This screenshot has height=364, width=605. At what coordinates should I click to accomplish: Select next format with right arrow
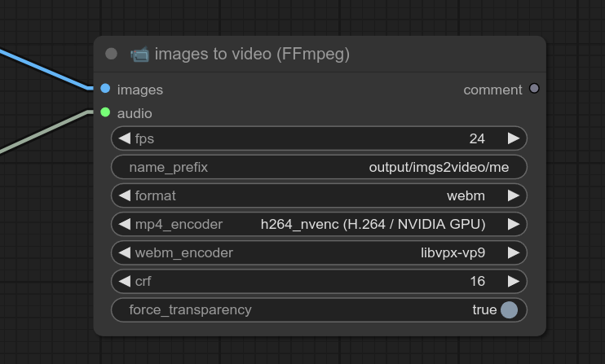point(514,195)
